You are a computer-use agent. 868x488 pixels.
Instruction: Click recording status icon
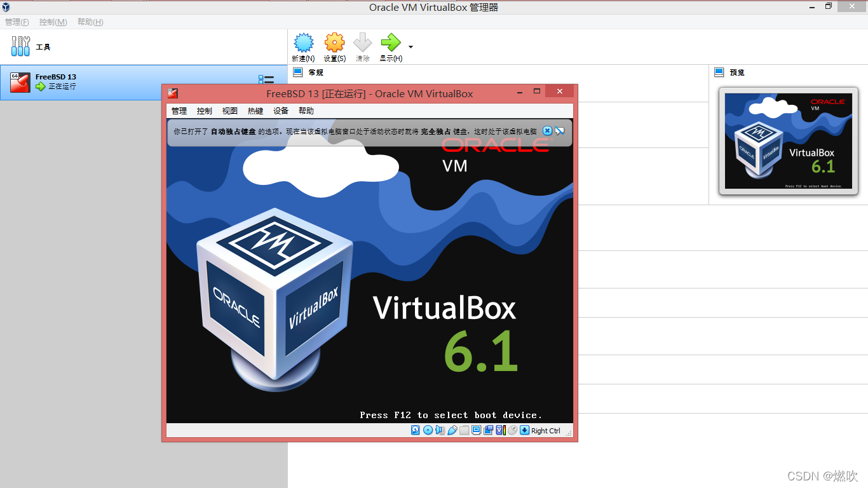(488, 430)
